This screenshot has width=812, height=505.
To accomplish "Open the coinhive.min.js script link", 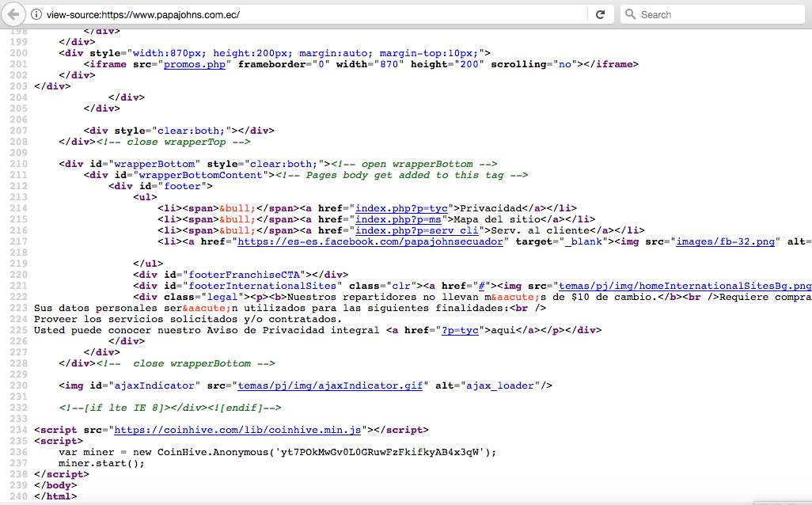I will [237, 430].
